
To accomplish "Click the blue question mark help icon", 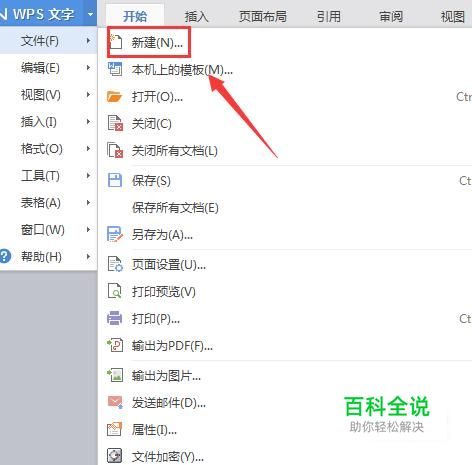I will tap(5, 256).
